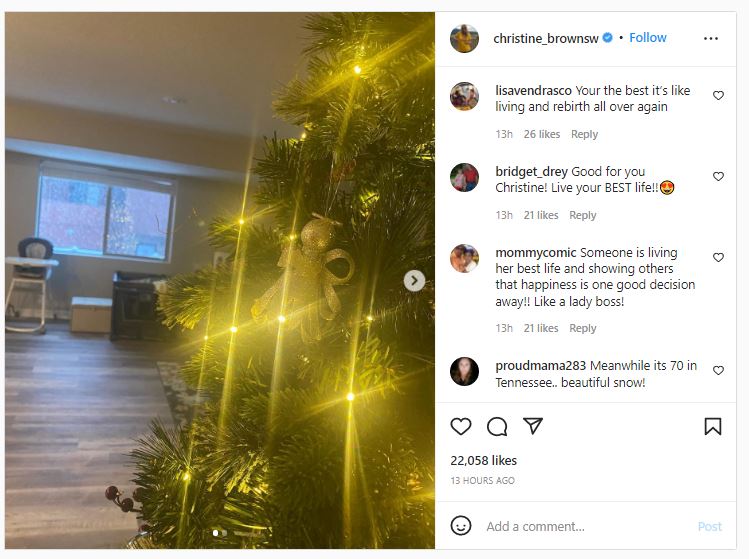Focus the Add a comment field
This screenshot has width=749, height=559.
pos(588,527)
